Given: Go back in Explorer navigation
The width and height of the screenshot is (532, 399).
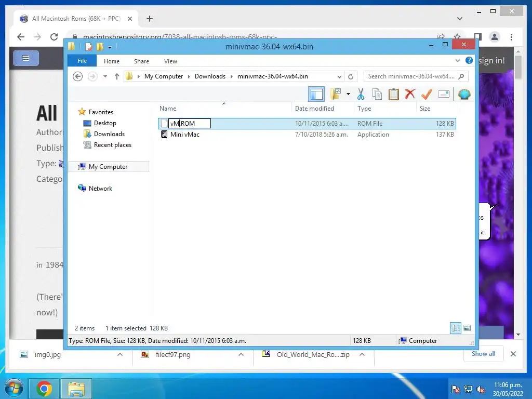Looking at the screenshot, I should pos(78,76).
